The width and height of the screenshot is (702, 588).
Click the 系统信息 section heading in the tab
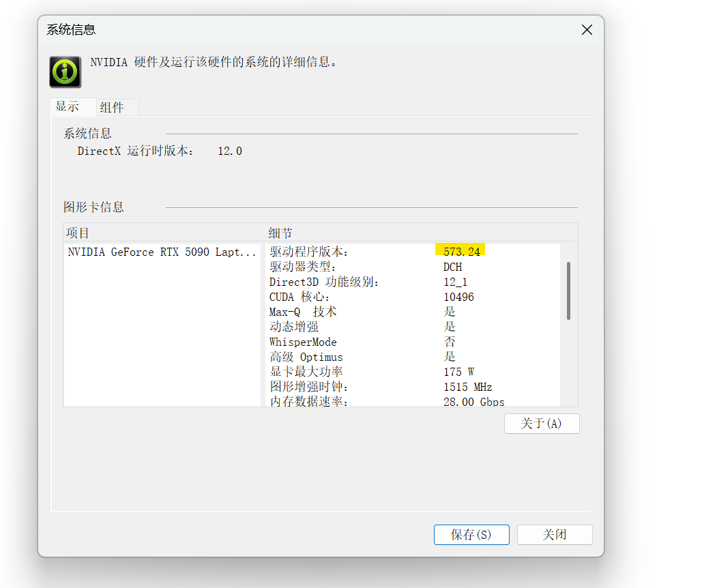click(87, 133)
